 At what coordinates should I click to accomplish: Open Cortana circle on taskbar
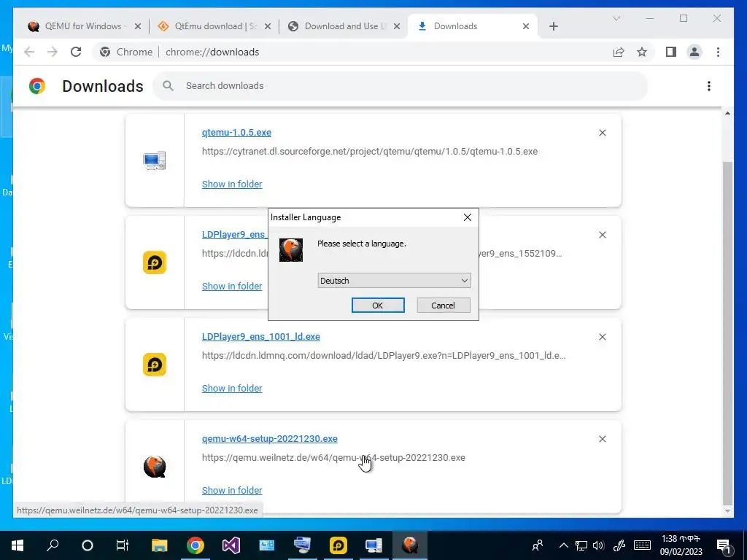[x=88, y=545]
